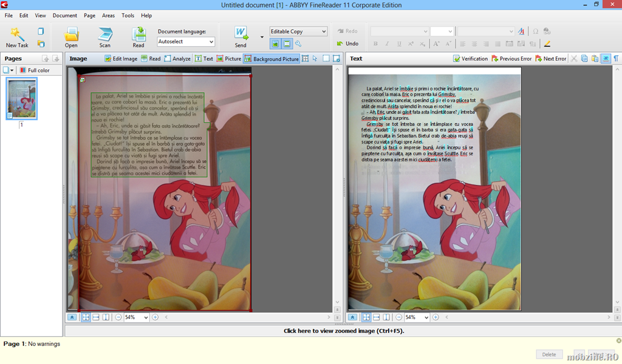Click the Edit Image tool

tap(121, 59)
